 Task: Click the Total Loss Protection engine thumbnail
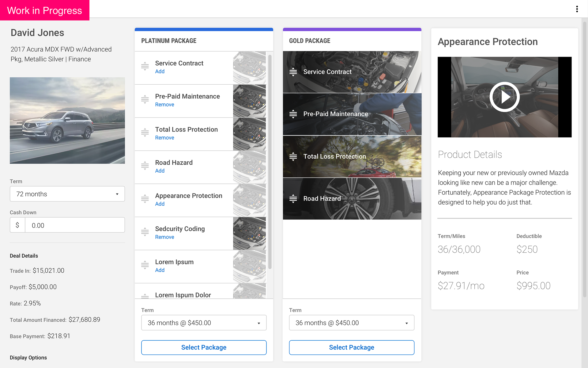tap(250, 134)
